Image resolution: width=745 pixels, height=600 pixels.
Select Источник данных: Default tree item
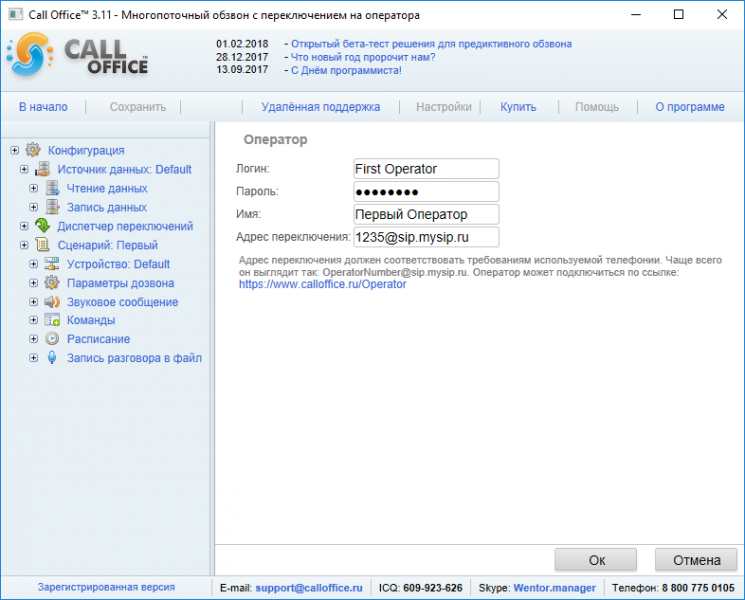click(x=124, y=169)
